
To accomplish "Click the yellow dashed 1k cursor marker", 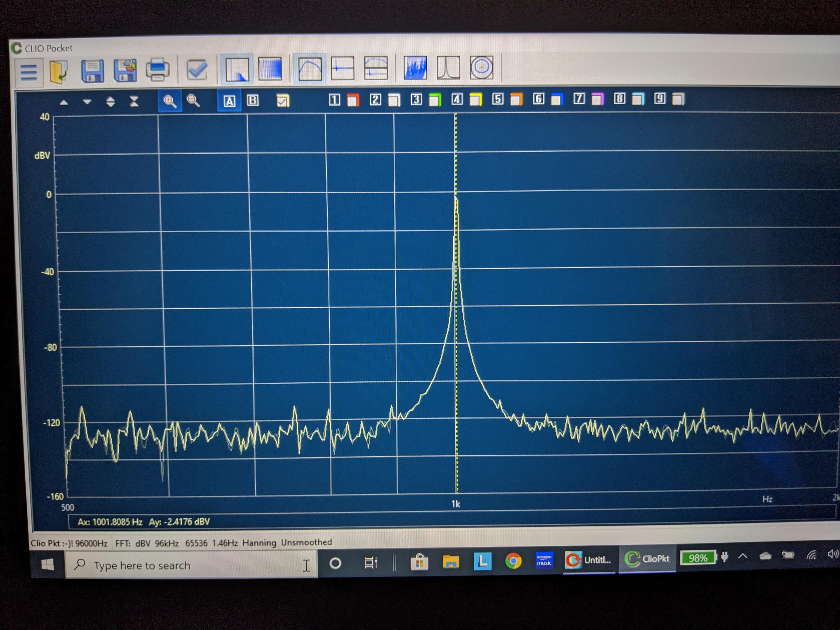I will pos(456,304).
